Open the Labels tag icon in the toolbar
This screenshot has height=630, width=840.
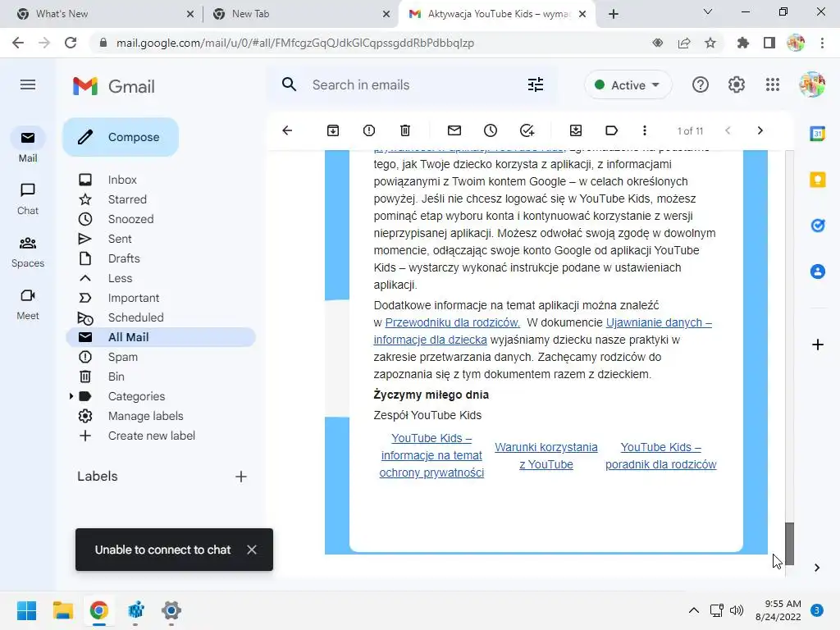click(611, 130)
